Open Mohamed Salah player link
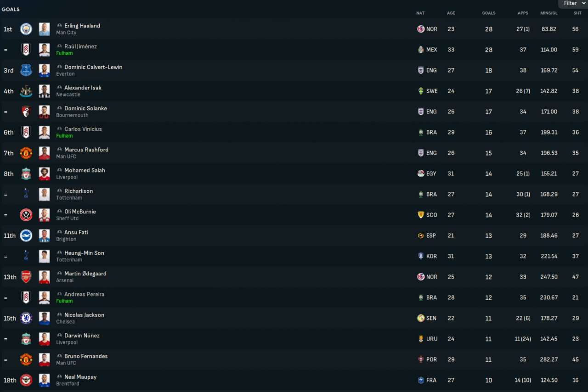The image size is (588, 392). 85,170
